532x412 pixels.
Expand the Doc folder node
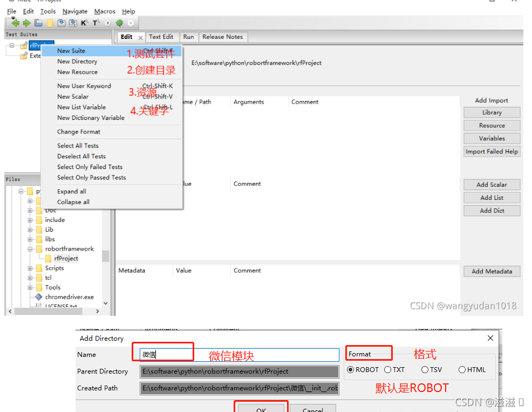(30, 211)
